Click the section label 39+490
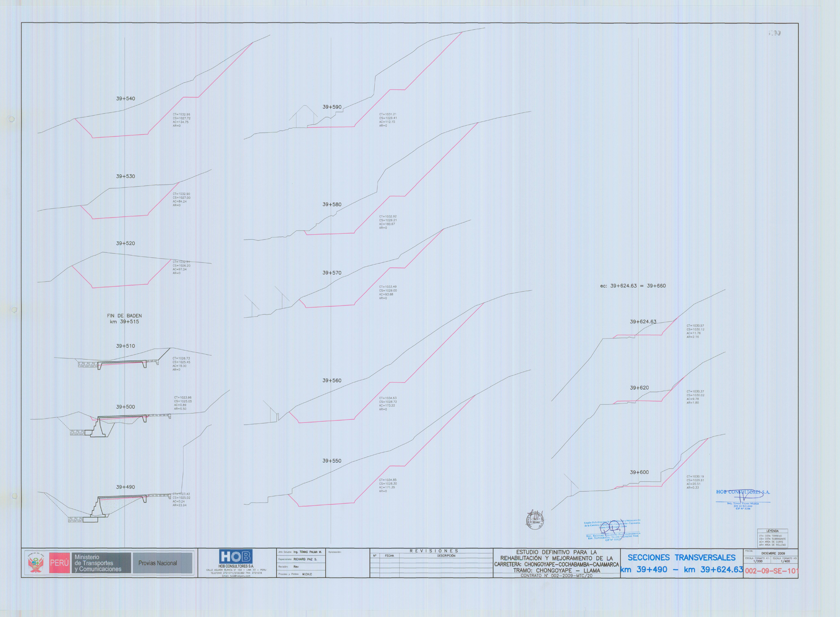 [x=125, y=487]
